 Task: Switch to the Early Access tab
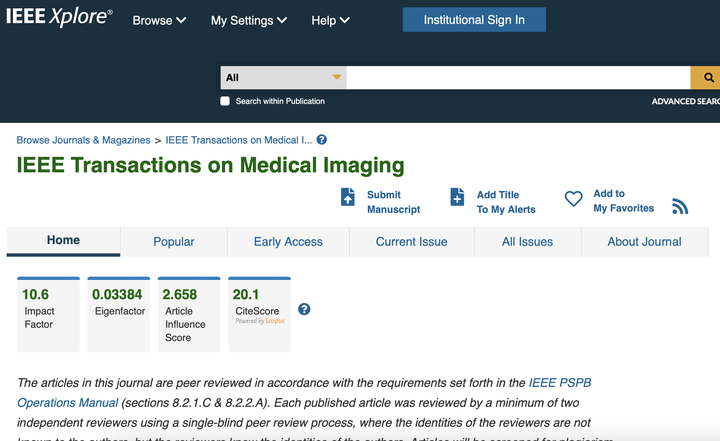tap(288, 242)
